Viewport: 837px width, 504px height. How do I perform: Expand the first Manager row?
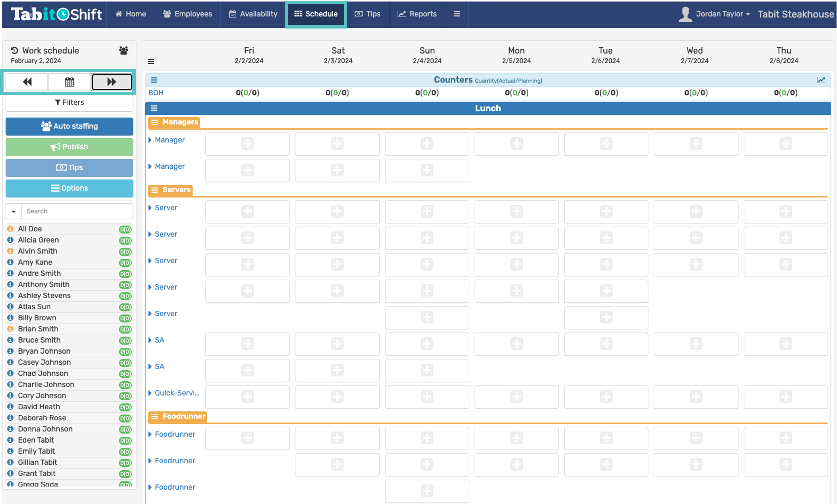click(x=150, y=140)
